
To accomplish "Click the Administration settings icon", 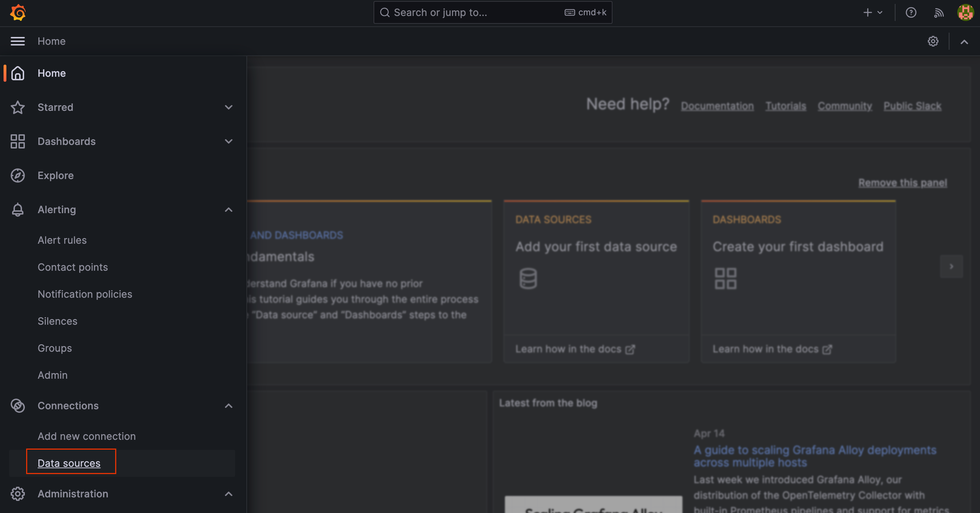I will [x=17, y=493].
